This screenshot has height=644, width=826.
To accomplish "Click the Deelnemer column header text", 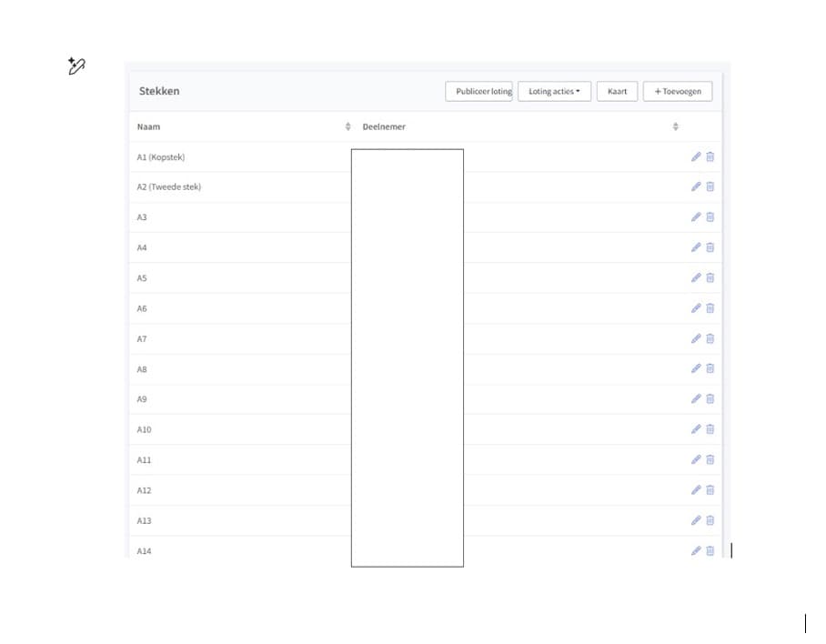I will click(384, 126).
